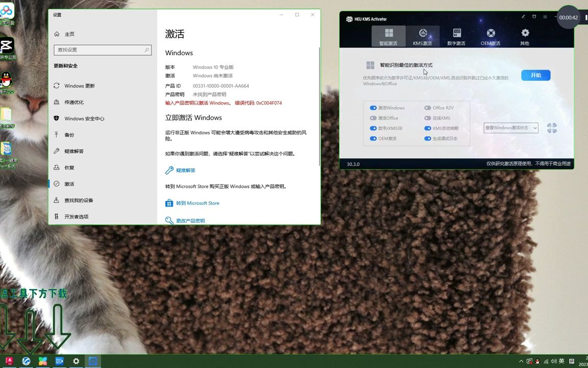The height and width of the screenshot is (368, 588).
Task: Click the key icon beside 更改产品密钥
Action: 169,220
